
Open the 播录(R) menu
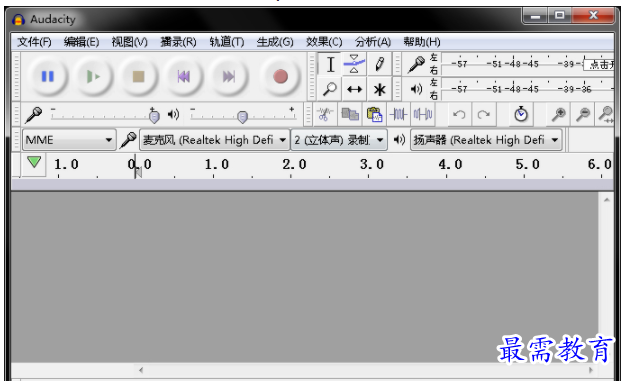[x=178, y=42]
